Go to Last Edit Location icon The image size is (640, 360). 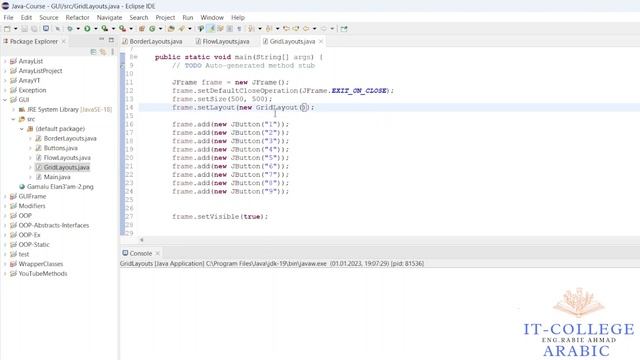tap(287, 29)
